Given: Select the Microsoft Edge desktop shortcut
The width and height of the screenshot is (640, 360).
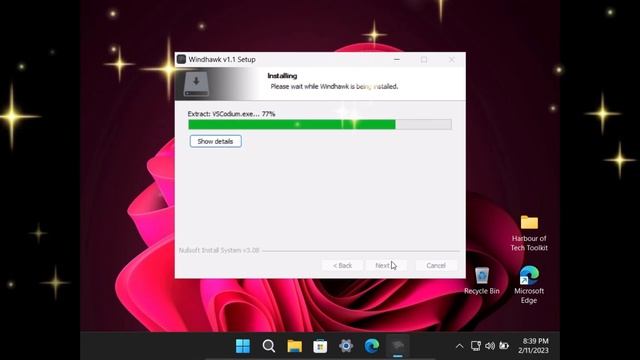Looking at the screenshot, I should 529,284.
